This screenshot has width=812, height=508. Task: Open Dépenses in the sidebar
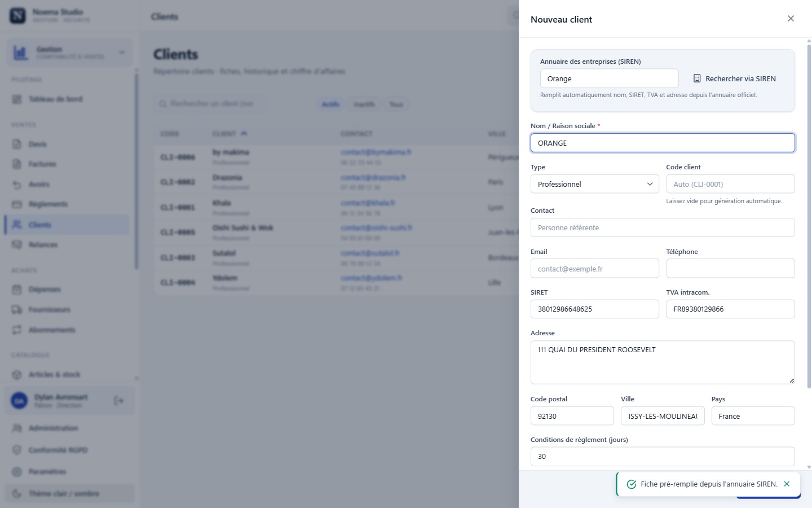[68, 290]
